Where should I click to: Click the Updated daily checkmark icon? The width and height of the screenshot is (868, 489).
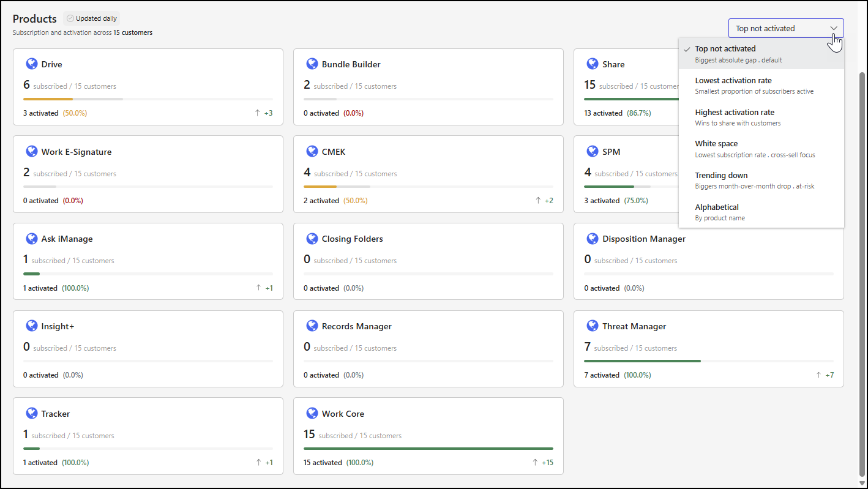(x=70, y=18)
